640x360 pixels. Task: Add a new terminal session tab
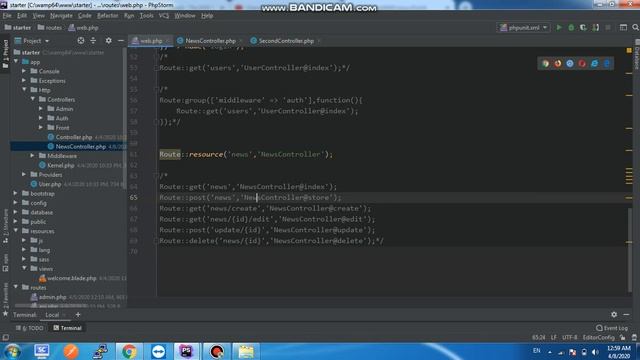tap(78, 314)
